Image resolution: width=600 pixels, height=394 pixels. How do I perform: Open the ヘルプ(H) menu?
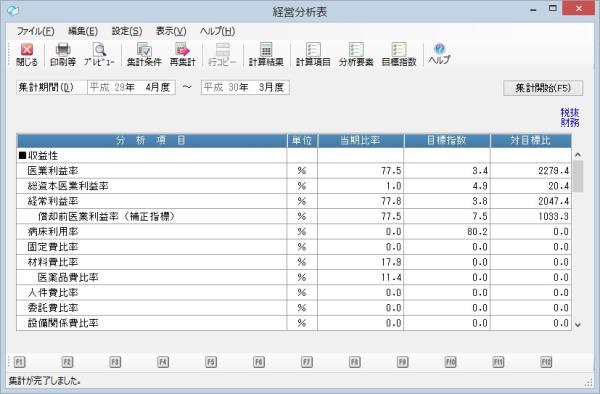click(x=217, y=31)
